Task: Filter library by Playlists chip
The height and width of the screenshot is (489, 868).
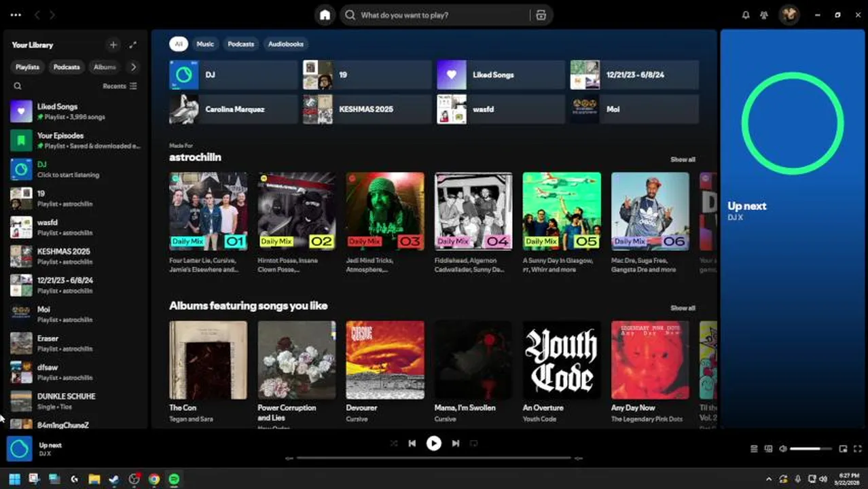Action: (28, 67)
